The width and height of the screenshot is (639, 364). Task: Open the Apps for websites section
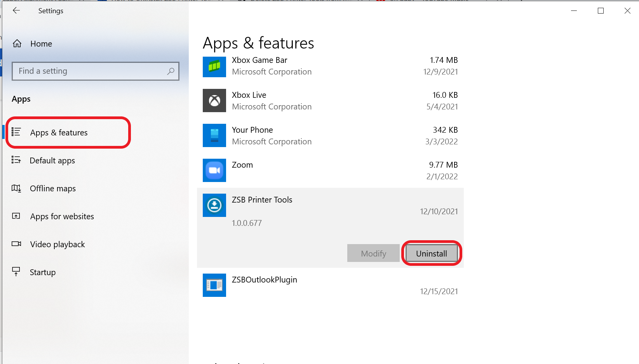point(62,217)
